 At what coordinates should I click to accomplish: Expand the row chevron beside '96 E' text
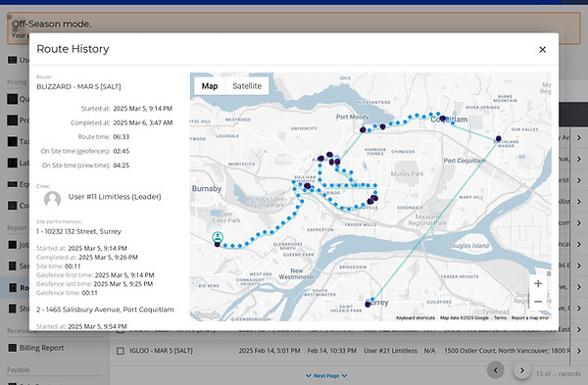click(x=579, y=265)
